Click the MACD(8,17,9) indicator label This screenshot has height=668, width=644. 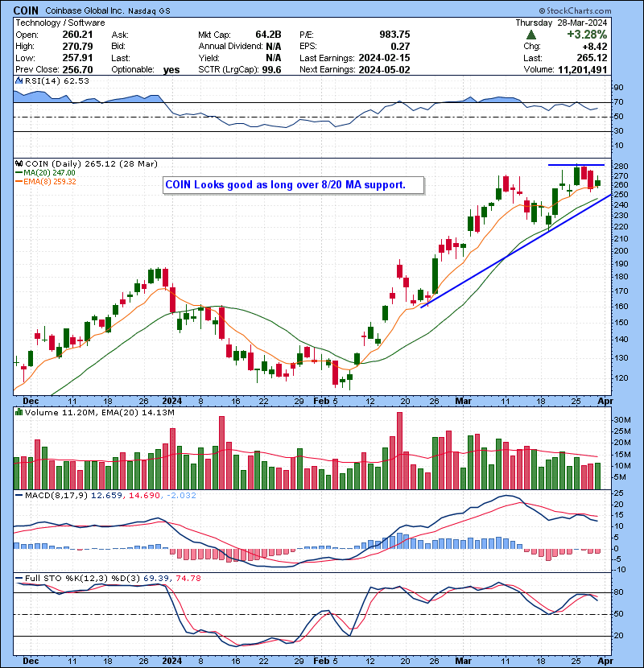click(x=56, y=496)
